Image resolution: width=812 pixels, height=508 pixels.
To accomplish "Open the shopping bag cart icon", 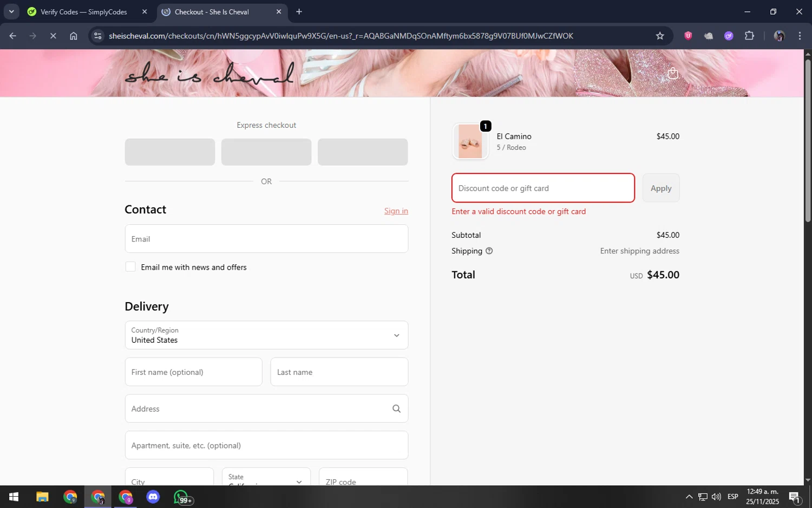I will [x=672, y=73].
